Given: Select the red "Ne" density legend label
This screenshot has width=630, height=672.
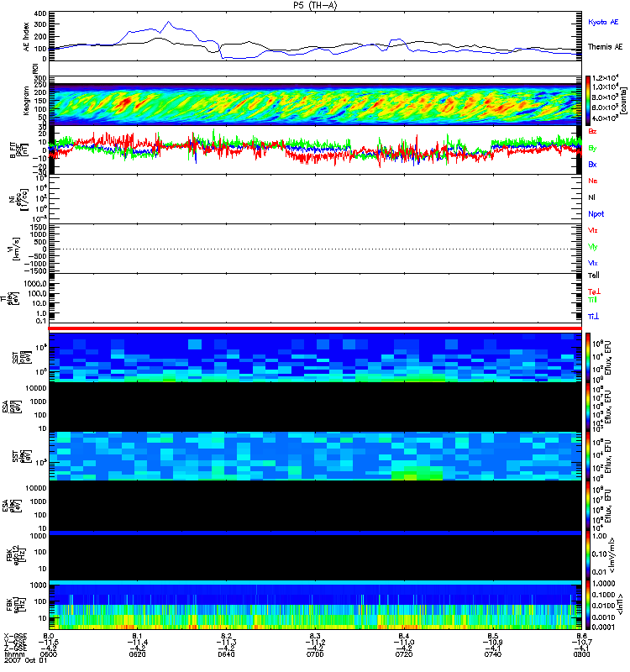Looking at the screenshot, I should point(593,181).
